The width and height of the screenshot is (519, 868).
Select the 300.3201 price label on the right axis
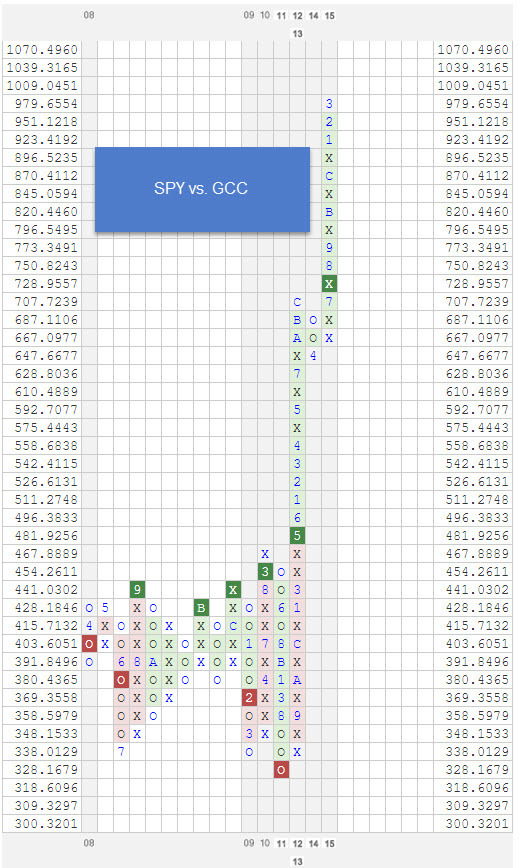[x=477, y=824]
